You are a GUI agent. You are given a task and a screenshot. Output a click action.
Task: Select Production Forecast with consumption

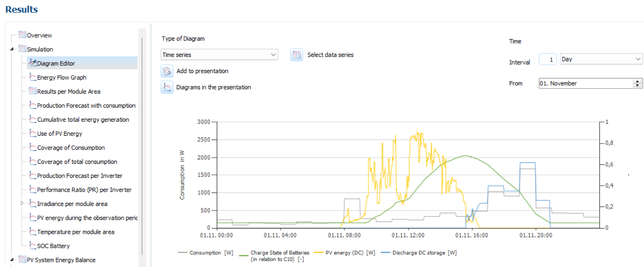86,105
